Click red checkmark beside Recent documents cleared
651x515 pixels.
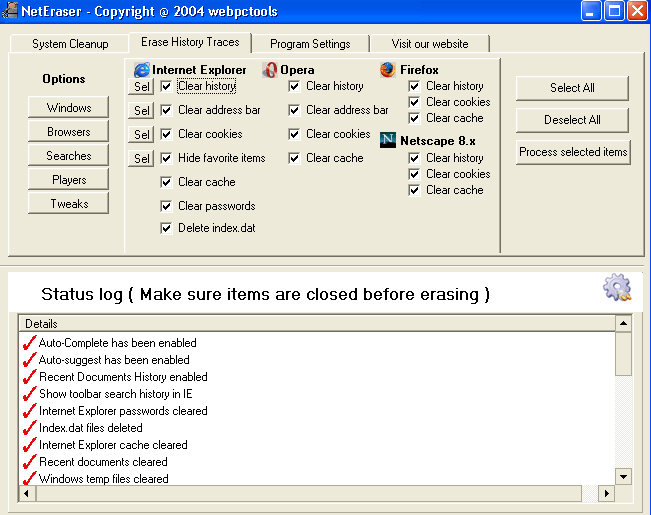coord(29,462)
